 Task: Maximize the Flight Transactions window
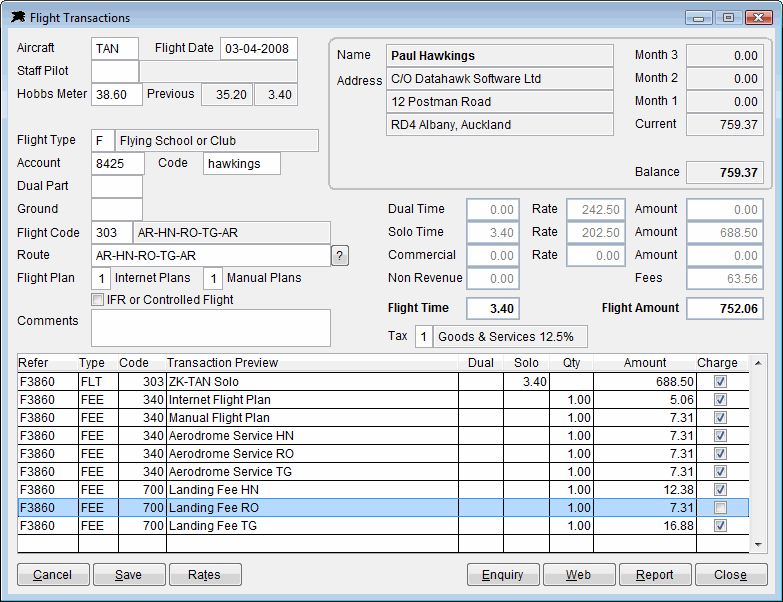point(728,18)
